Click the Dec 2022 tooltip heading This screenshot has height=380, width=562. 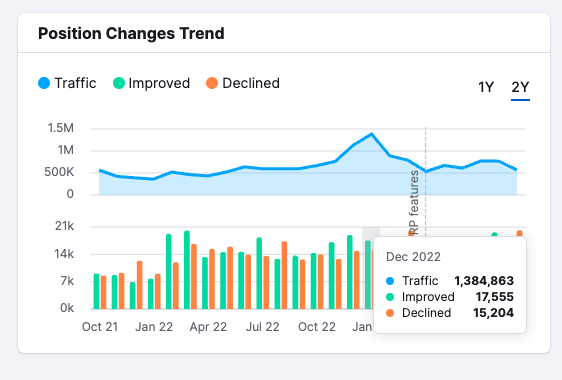point(413,257)
